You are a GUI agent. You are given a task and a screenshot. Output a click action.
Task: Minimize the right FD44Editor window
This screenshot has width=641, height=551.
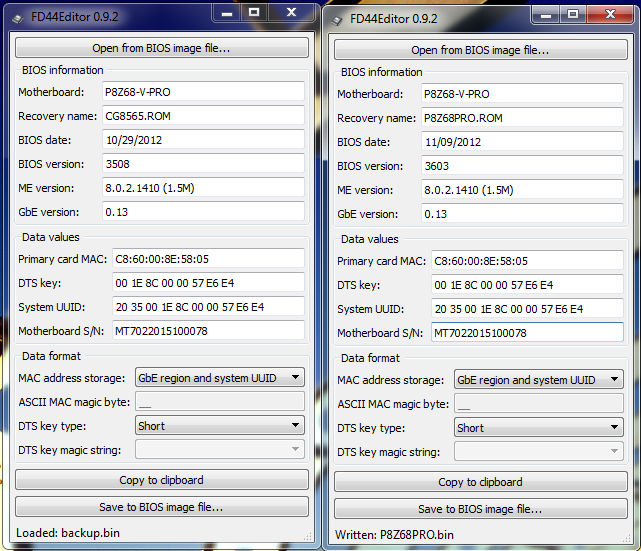click(545, 15)
